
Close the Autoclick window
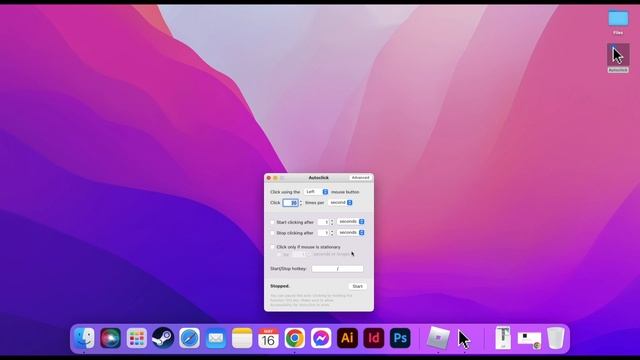(x=269, y=178)
